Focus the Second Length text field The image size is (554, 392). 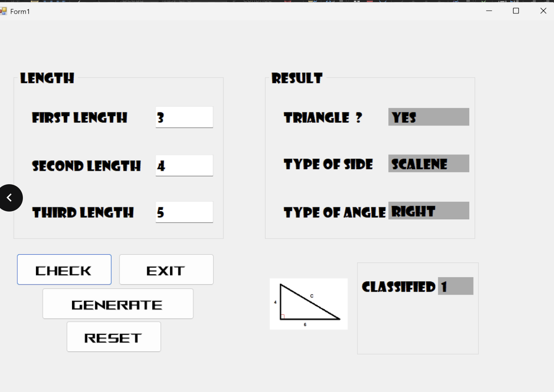coord(184,166)
